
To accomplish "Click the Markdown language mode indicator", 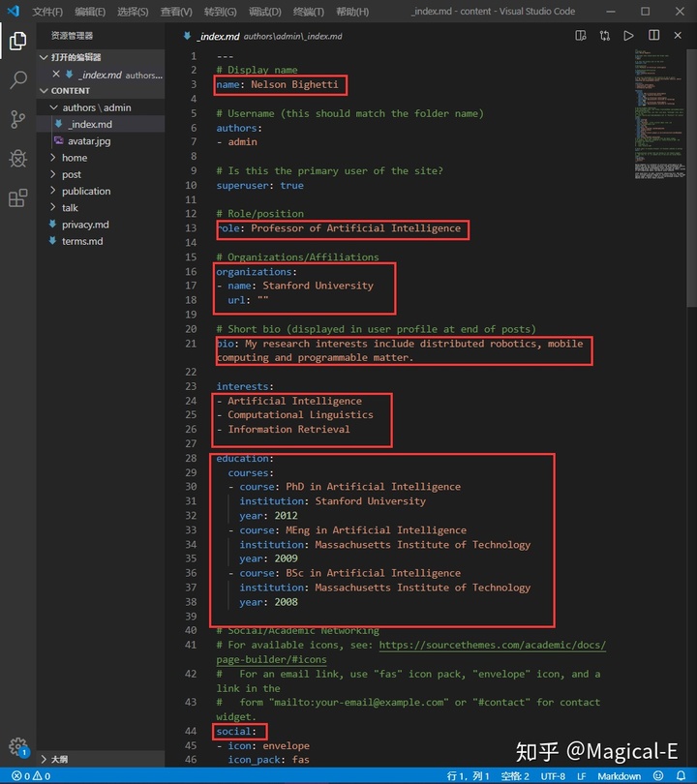I will (619, 776).
